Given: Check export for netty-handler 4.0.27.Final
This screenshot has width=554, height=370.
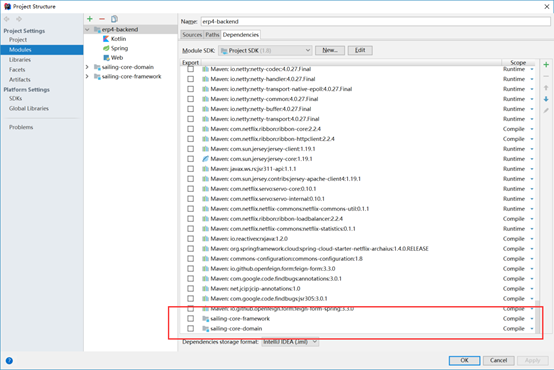Looking at the screenshot, I should click(x=190, y=79).
